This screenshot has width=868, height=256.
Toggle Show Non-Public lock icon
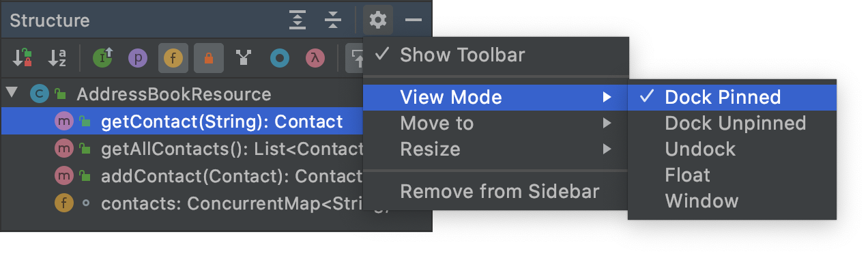(209, 58)
